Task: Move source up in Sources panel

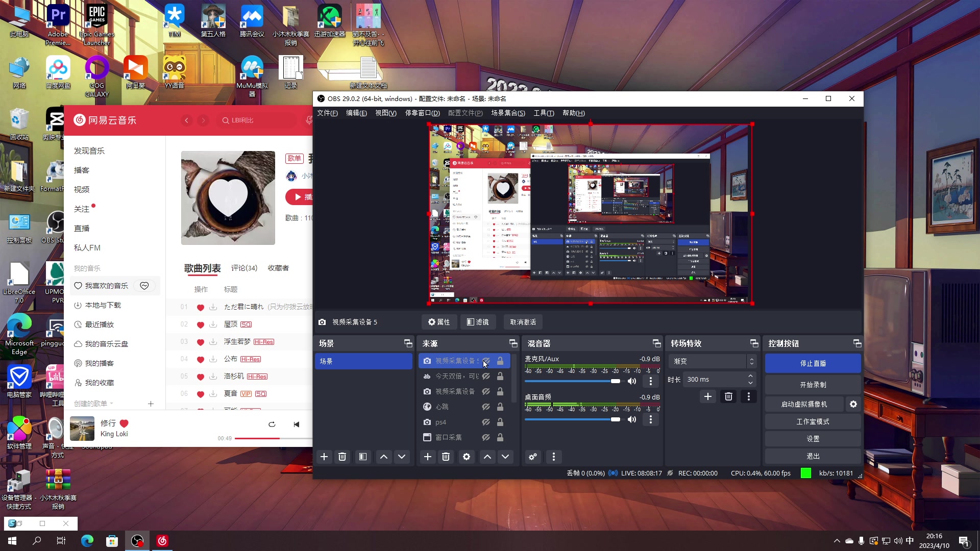Action: tap(487, 457)
